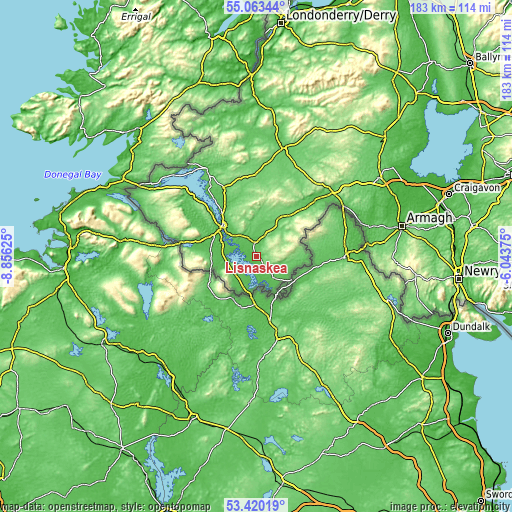Click the Ballymena town marker circle
This screenshot has height=512, width=512.
470,63
